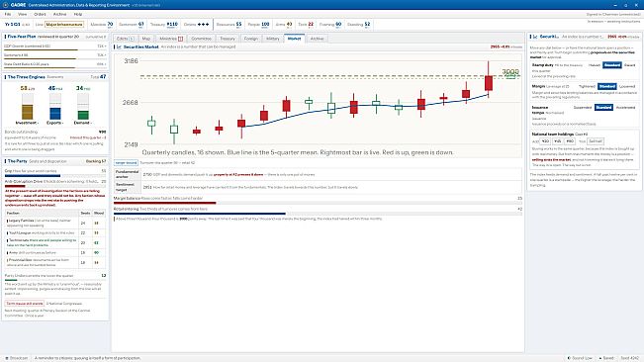Image resolution: width=644 pixels, height=362 pixels.
Task: Switch to the Edicts tab
Action: point(126,39)
